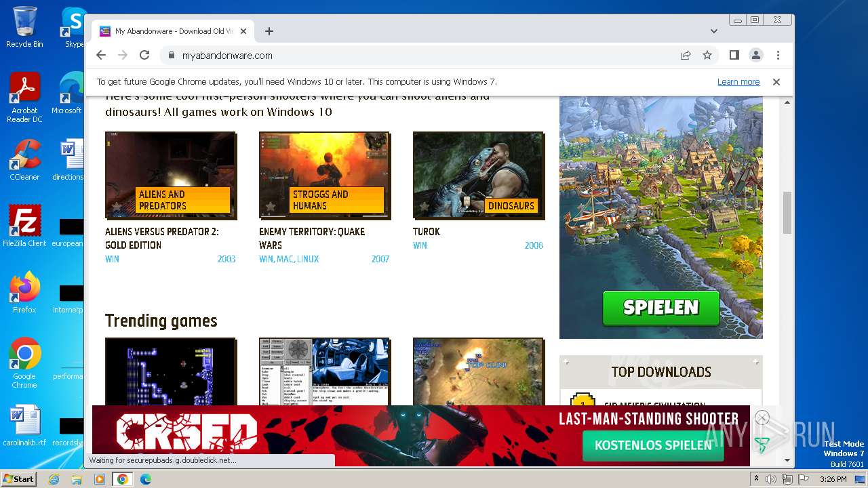
Task: Open the TUROK title link
Action: click(x=427, y=232)
